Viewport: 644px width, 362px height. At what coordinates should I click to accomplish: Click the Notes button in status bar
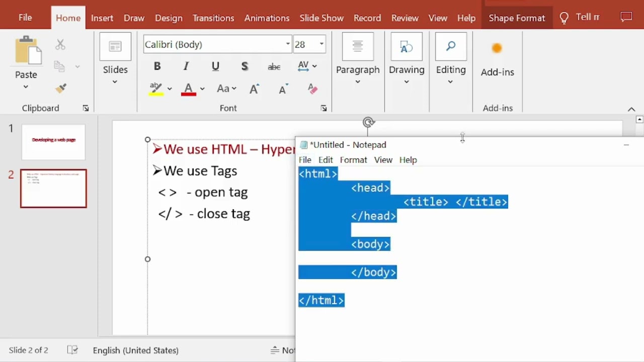tap(283, 350)
